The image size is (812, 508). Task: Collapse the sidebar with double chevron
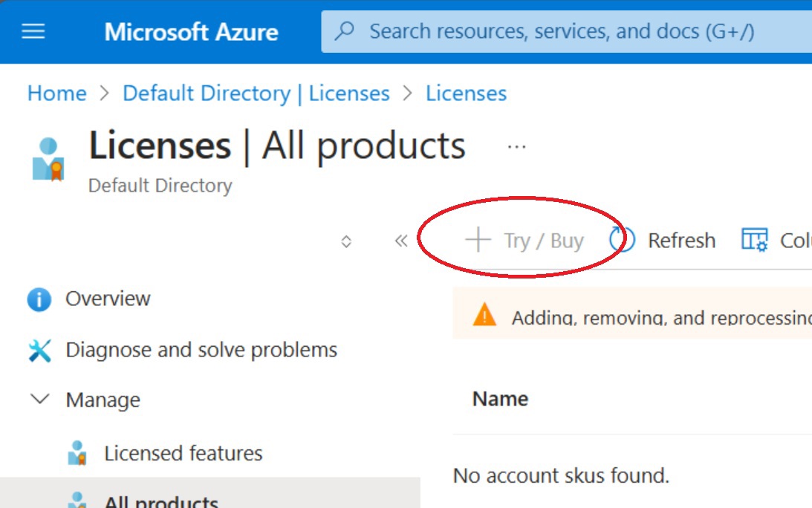pos(401,241)
